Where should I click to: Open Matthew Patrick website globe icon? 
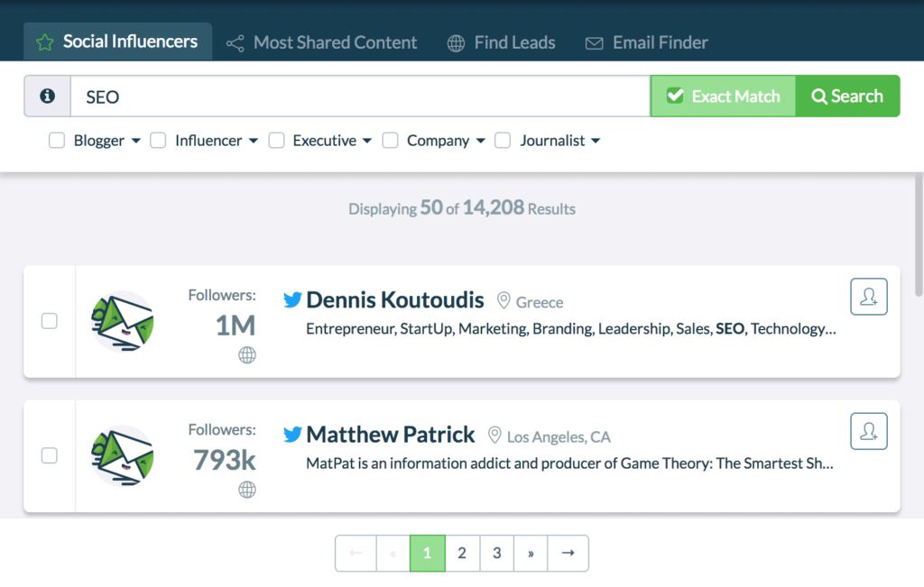pos(247,490)
